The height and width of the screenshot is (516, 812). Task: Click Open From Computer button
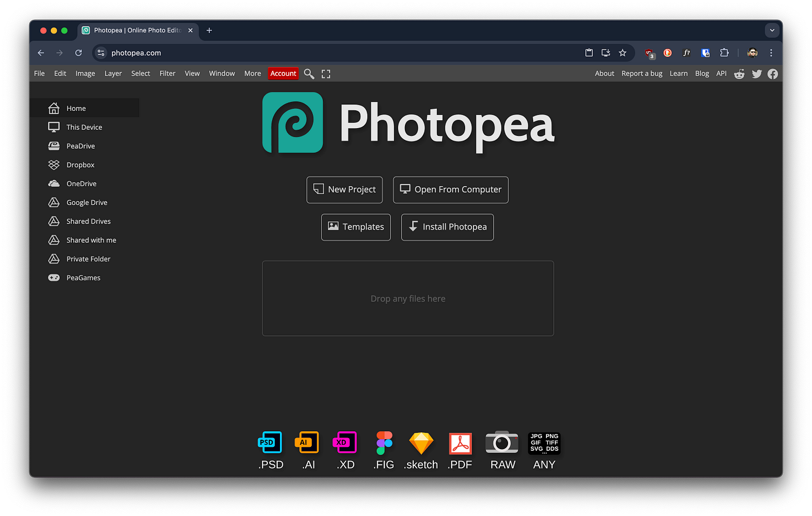(x=451, y=189)
